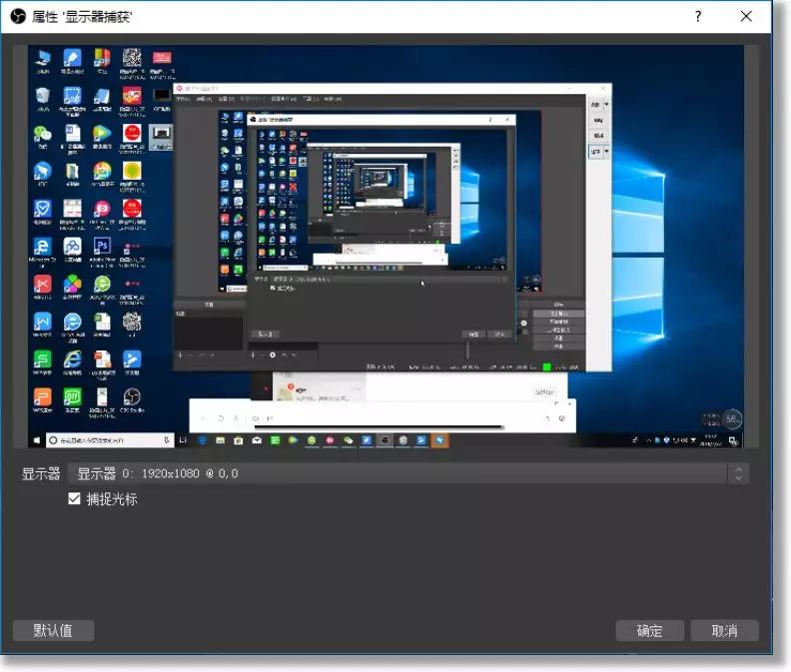Cancel the dialog with 取消 button
Viewport: 791px width, 672px height.
724,631
